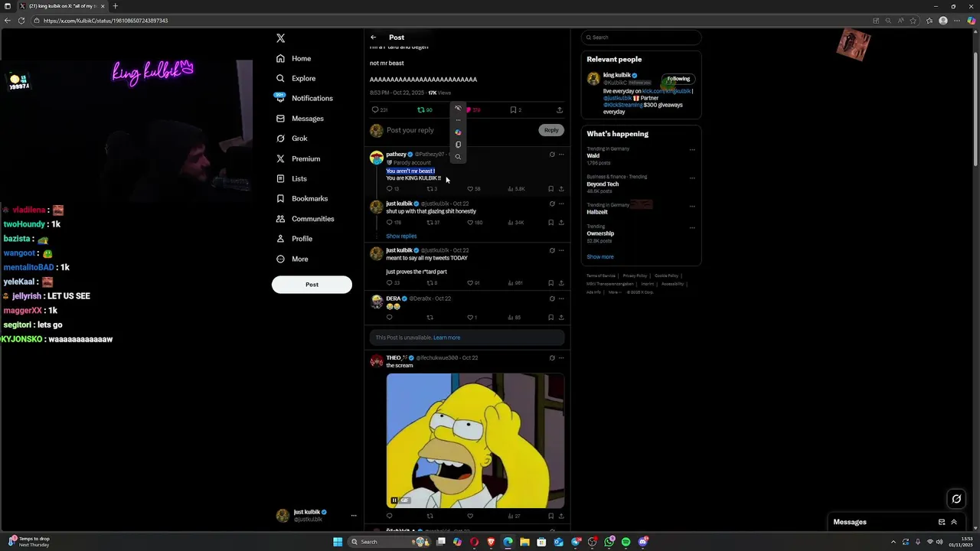Screen dimensions: 980x551
Task: Share the main post
Action: coord(560,110)
